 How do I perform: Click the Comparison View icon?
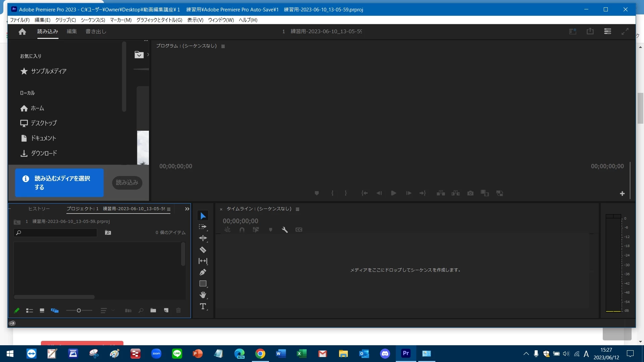[x=485, y=193]
